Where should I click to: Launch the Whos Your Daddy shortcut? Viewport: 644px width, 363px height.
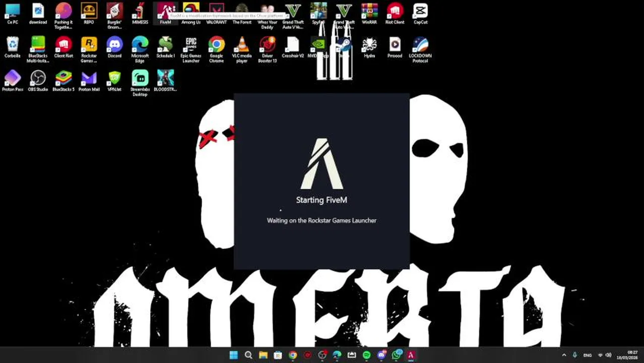(x=267, y=16)
